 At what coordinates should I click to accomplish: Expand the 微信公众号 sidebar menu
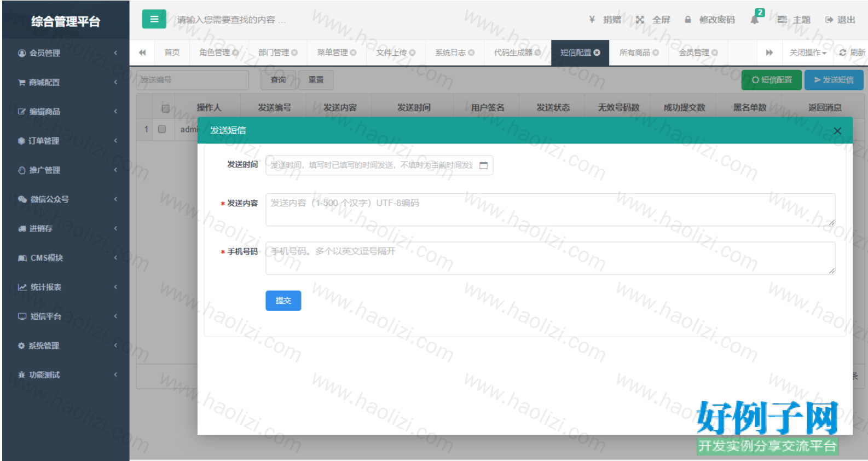coord(66,199)
